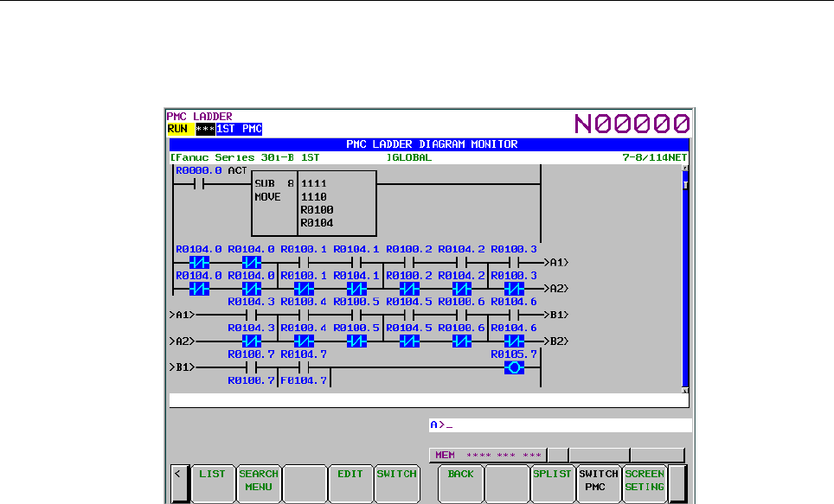
Task: Click the R0100 parameter in MOVE block
Action: coord(317,210)
